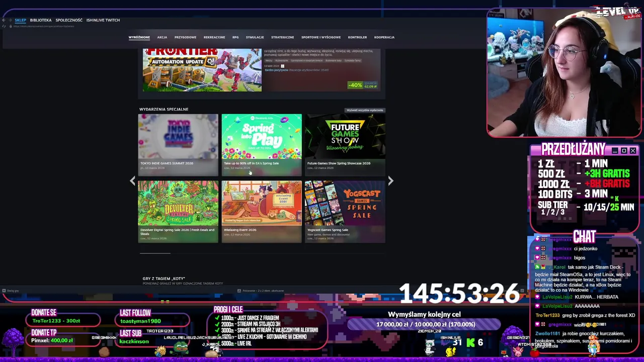Click the toastyman1980 last follow label

(140, 321)
